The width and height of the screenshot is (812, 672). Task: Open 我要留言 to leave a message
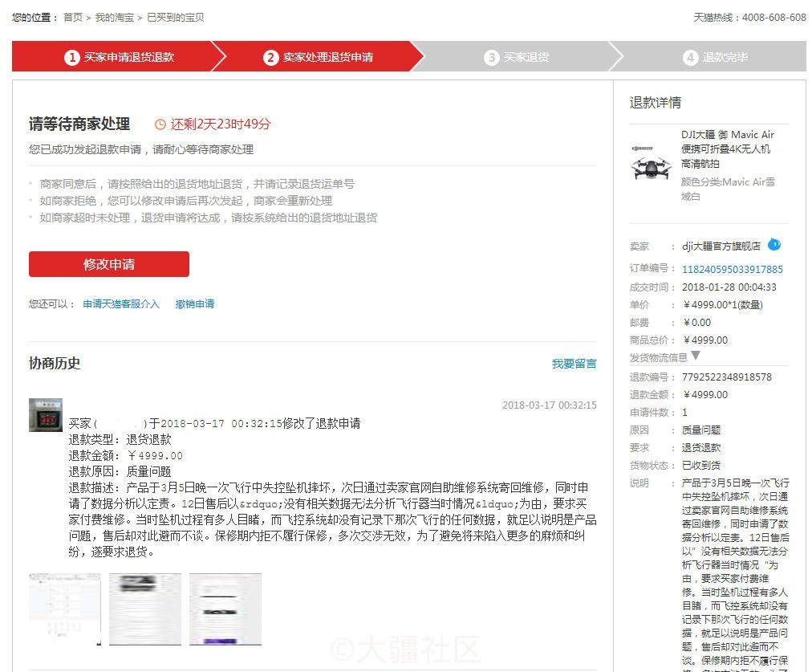click(574, 364)
